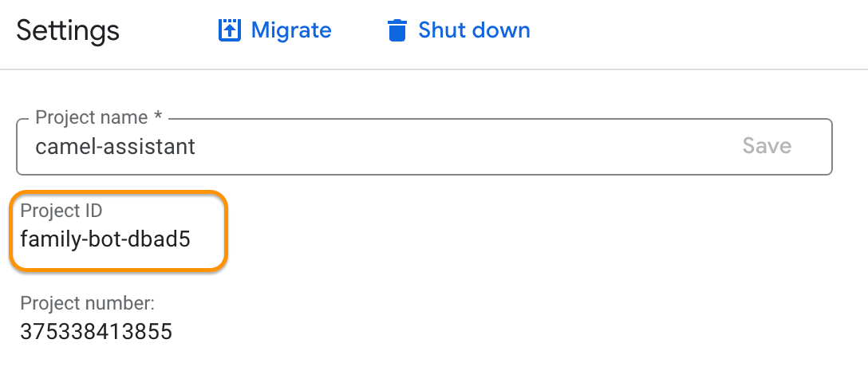Click the required asterisk beside Project name

(x=158, y=117)
